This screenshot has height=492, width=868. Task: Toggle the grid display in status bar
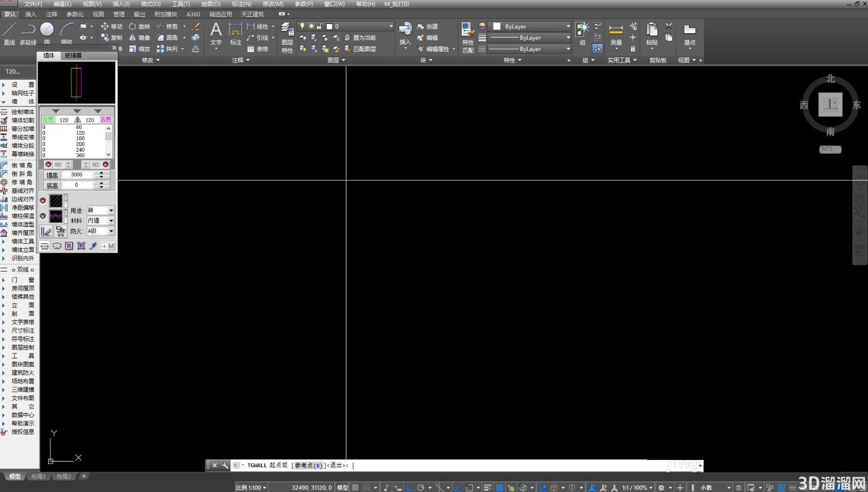[355, 487]
